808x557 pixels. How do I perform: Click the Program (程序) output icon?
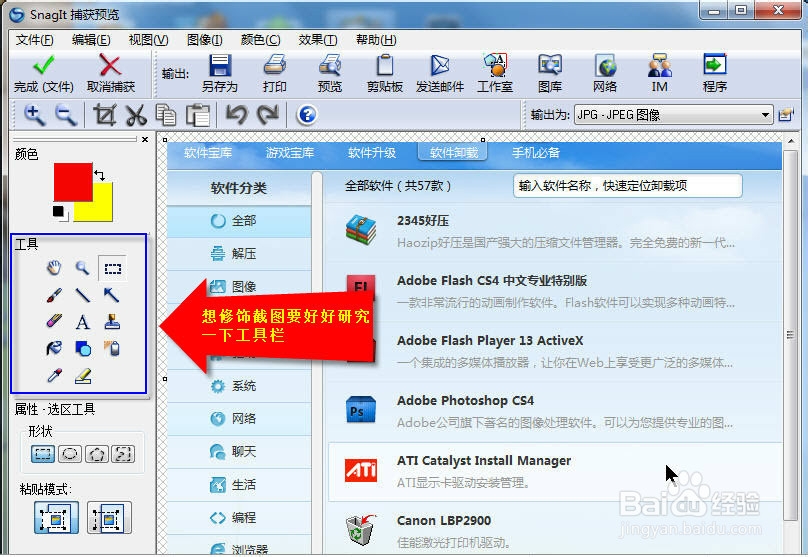click(715, 65)
